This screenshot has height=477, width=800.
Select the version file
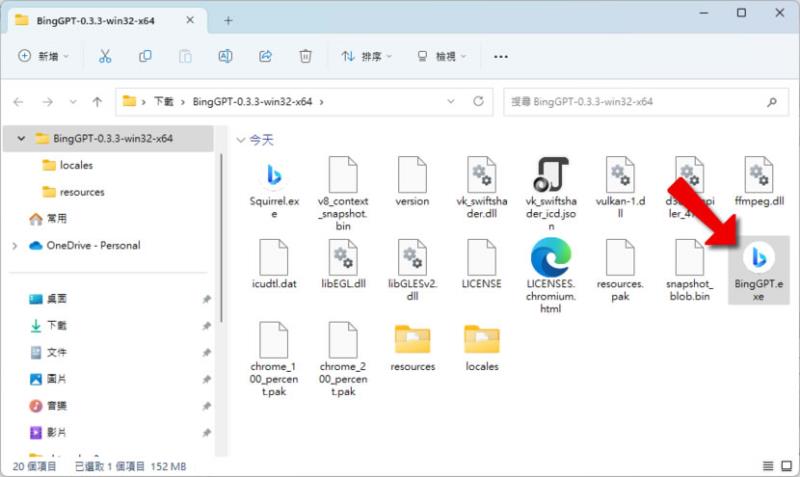point(412,182)
